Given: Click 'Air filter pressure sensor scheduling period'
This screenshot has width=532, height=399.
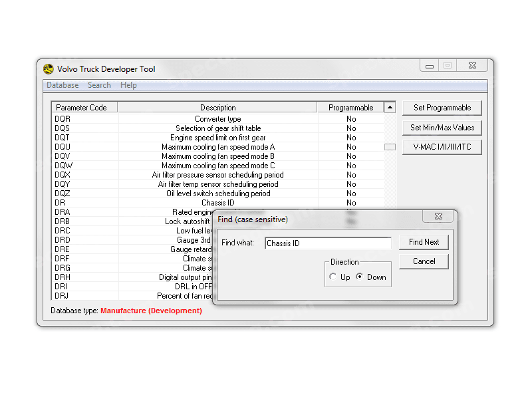Looking at the screenshot, I should (x=218, y=175).
